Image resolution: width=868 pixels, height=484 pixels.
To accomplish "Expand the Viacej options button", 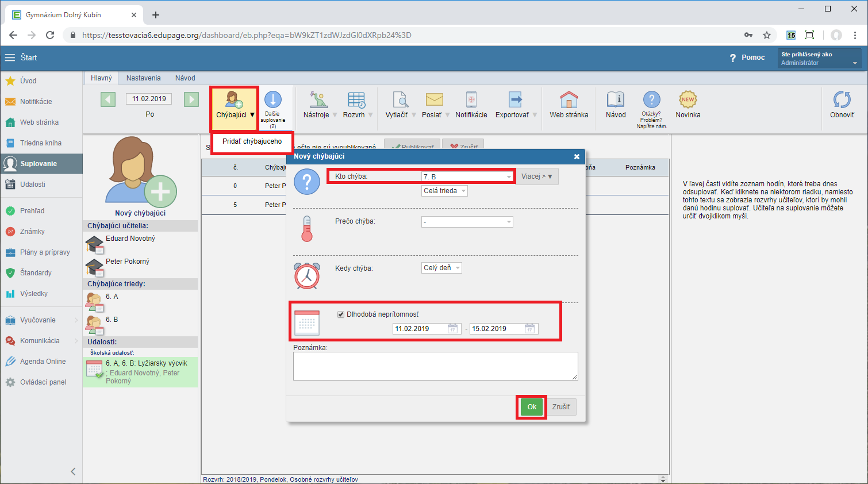I will point(537,176).
